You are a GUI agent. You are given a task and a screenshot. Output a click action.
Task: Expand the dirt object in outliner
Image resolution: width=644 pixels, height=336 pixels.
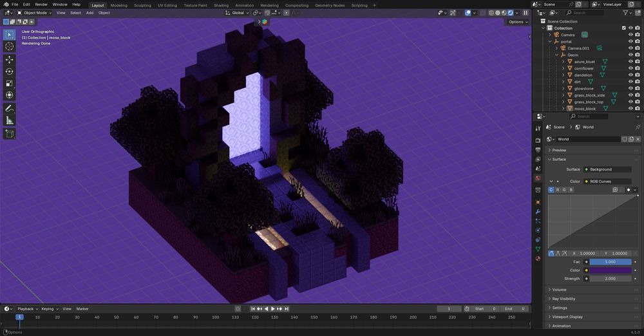point(563,82)
